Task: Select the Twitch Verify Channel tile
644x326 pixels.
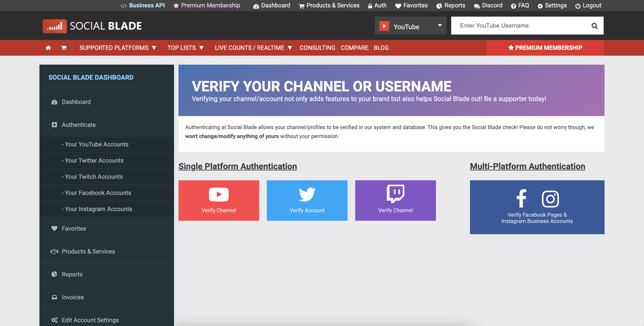Action: tap(395, 200)
